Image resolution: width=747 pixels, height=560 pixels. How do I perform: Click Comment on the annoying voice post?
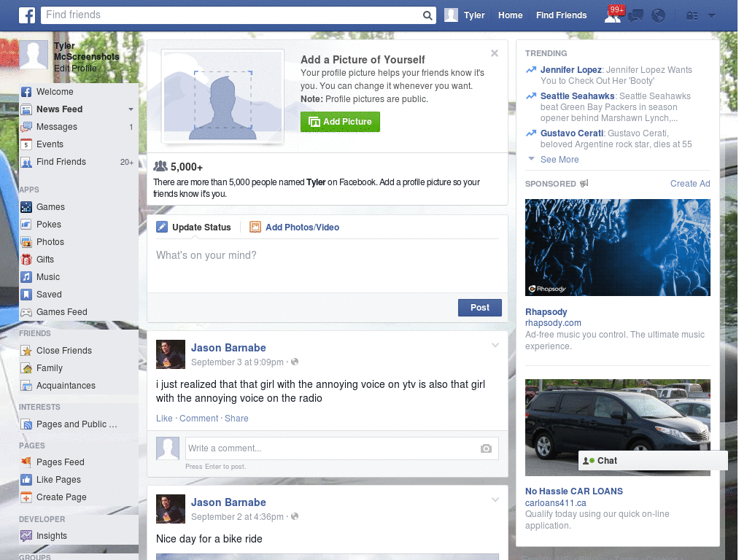point(198,419)
